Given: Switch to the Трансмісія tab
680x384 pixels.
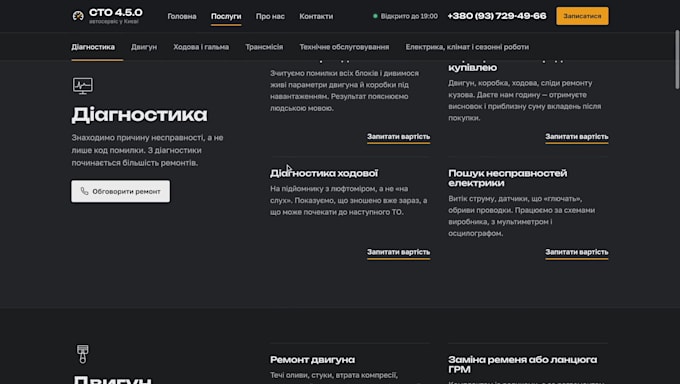Looking at the screenshot, I should point(264,47).
